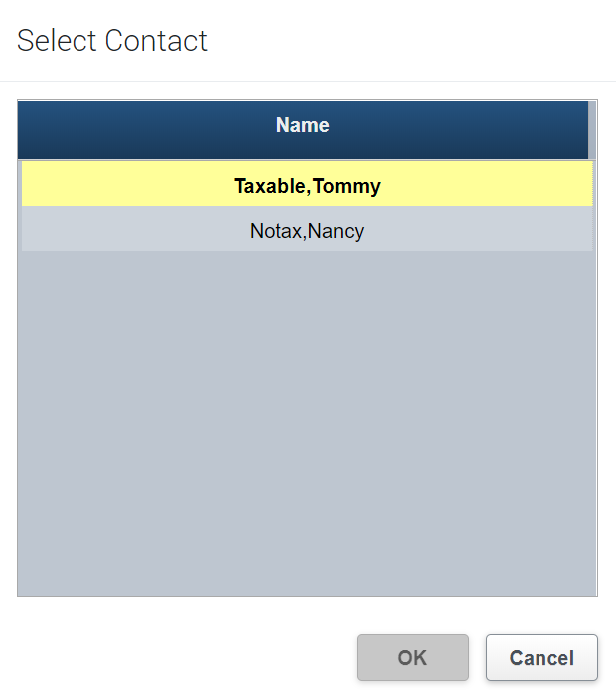
Task: Dismiss the dialog using Cancel
Action: (x=541, y=657)
